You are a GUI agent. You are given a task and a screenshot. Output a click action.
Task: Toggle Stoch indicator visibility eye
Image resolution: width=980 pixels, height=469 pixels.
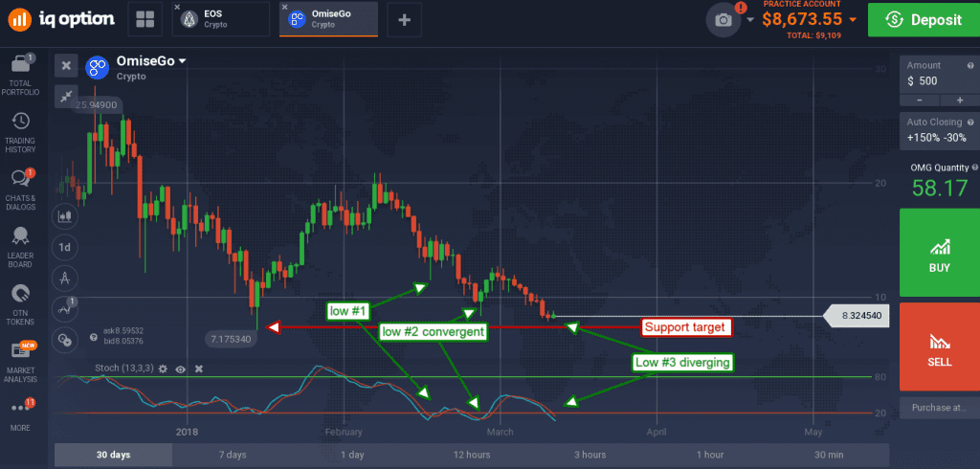(x=181, y=368)
